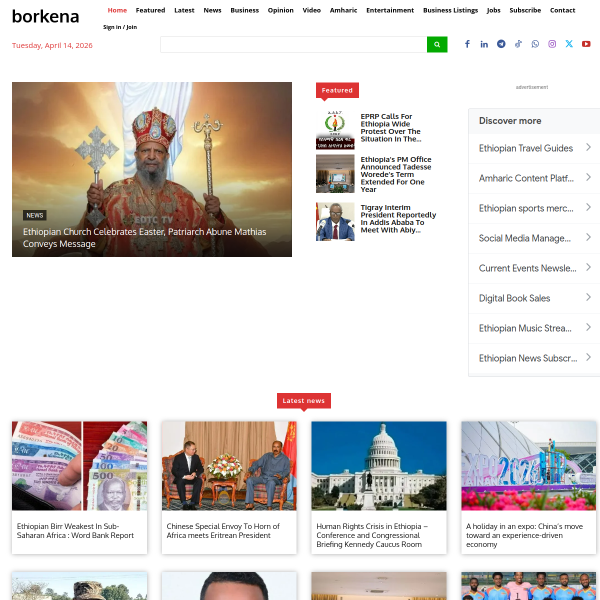Open the Featured menu item
This screenshot has width=600, height=600.
tap(150, 10)
